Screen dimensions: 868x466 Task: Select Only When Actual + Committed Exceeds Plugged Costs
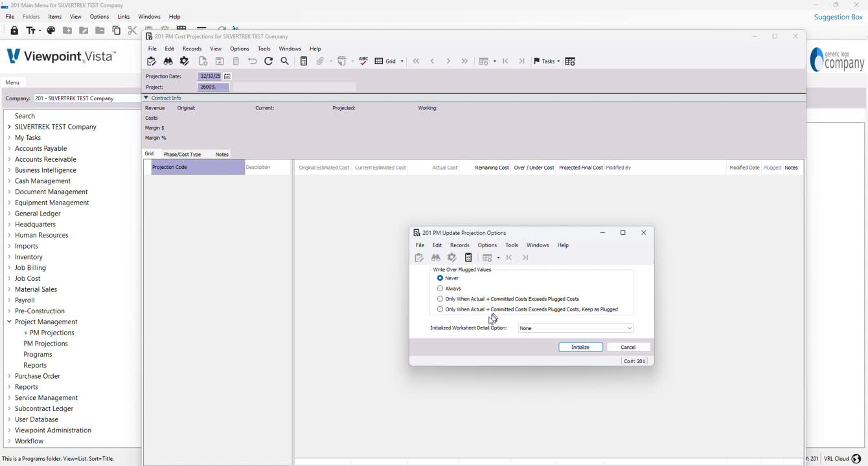pos(440,299)
